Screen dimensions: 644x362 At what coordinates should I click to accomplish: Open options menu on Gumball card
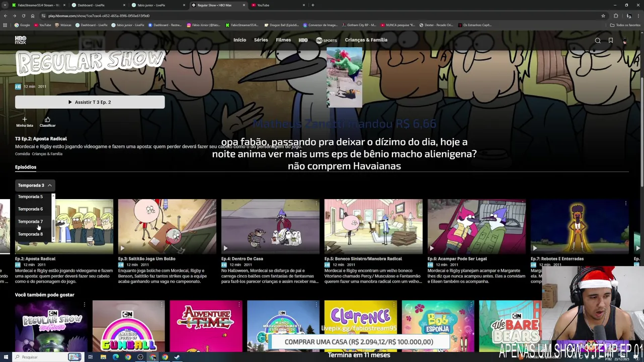(162, 304)
